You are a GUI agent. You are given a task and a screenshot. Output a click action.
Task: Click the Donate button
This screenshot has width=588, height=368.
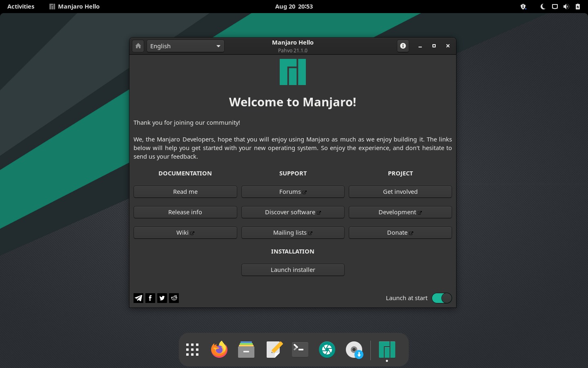click(x=400, y=233)
